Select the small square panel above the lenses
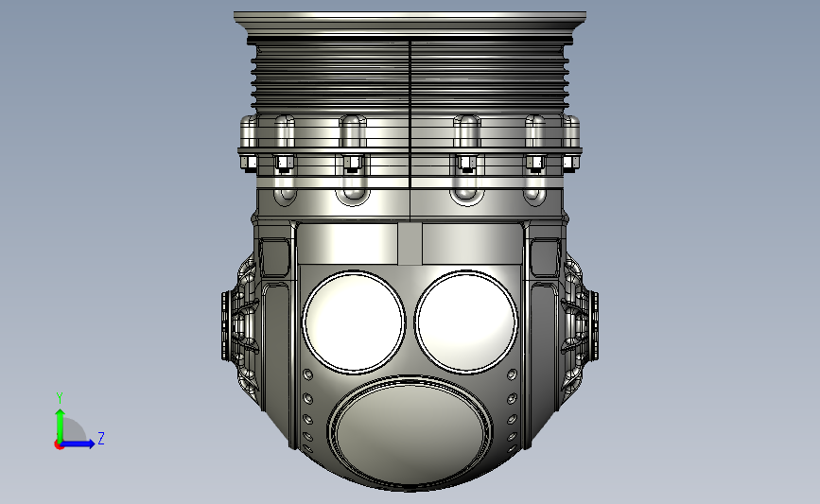The height and width of the screenshot is (504, 820). pos(410,244)
